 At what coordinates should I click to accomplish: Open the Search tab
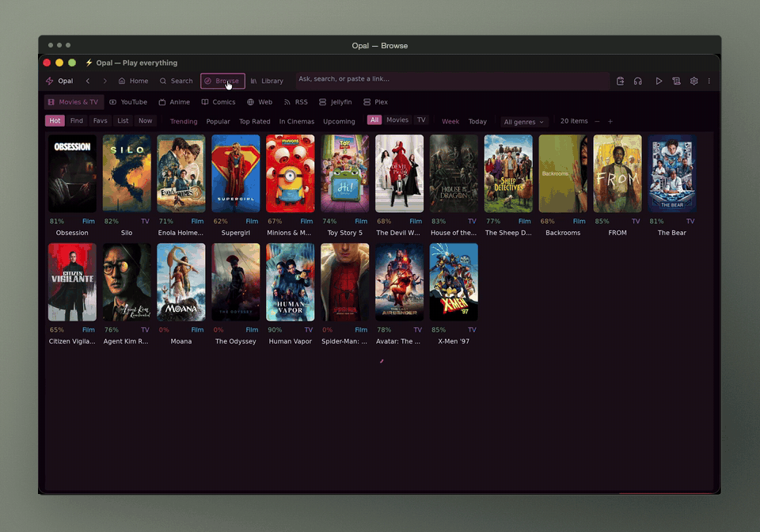[176, 81]
